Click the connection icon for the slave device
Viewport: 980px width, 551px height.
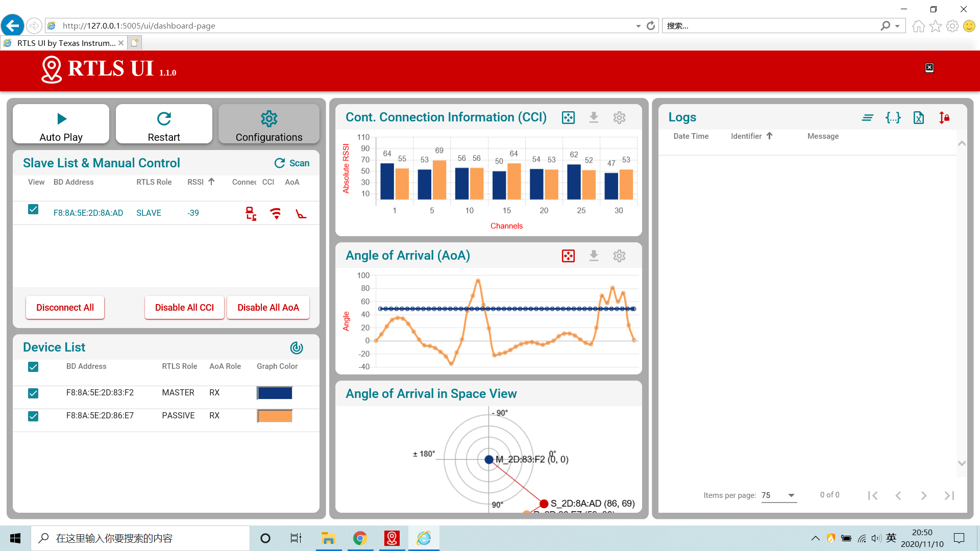pos(251,213)
